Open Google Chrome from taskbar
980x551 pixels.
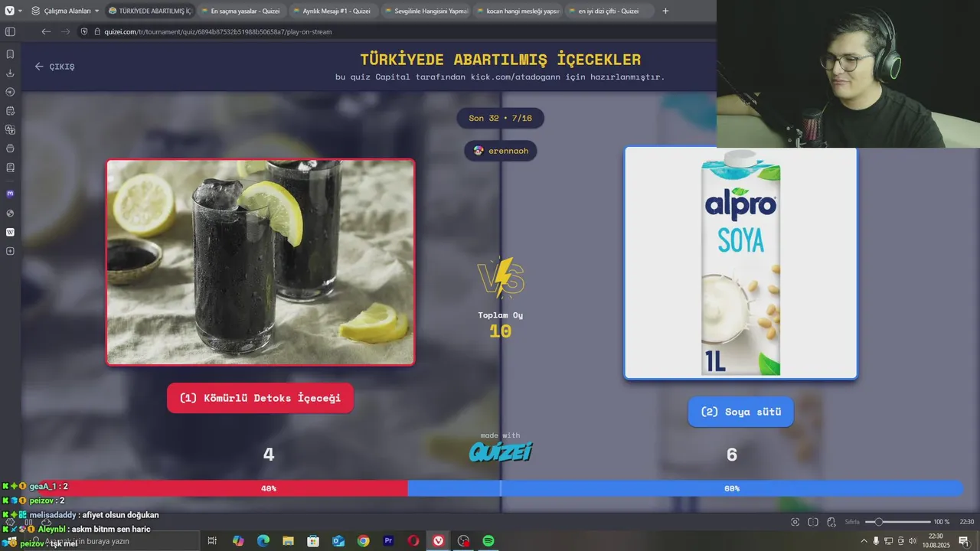[x=363, y=541]
